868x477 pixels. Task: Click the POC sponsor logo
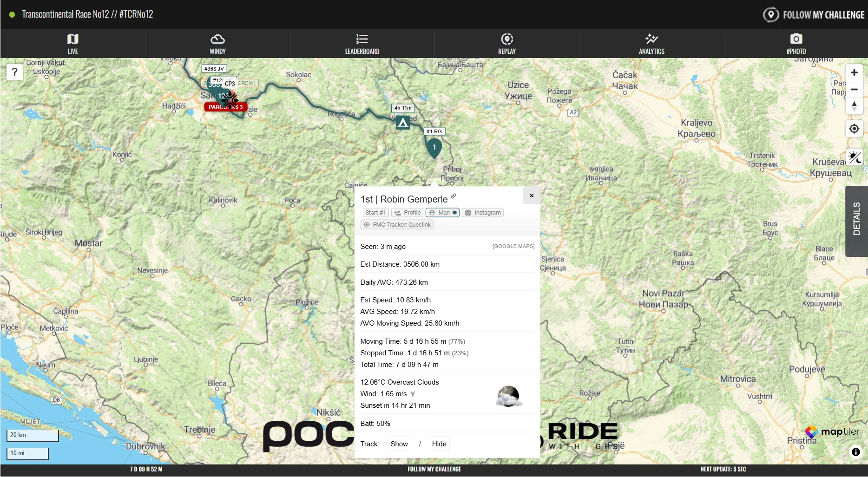(x=309, y=436)
